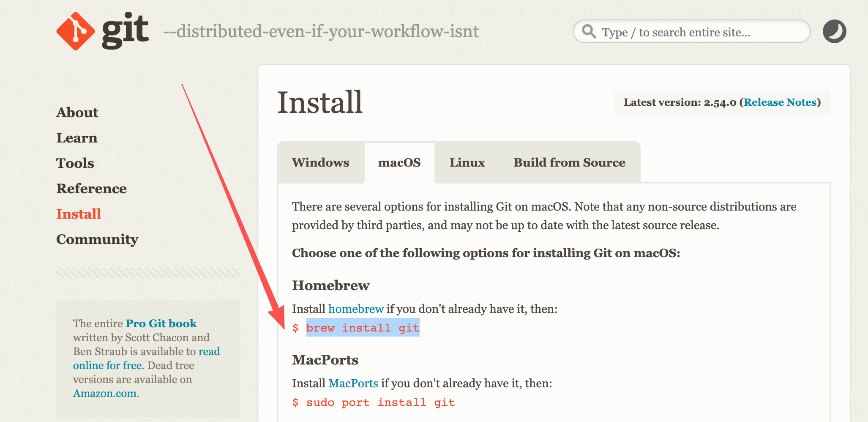Click the distributed-even-if-your-workflow-isnt tagline
The width and height of the screenshot is (868, 422).
pos(321,31)
